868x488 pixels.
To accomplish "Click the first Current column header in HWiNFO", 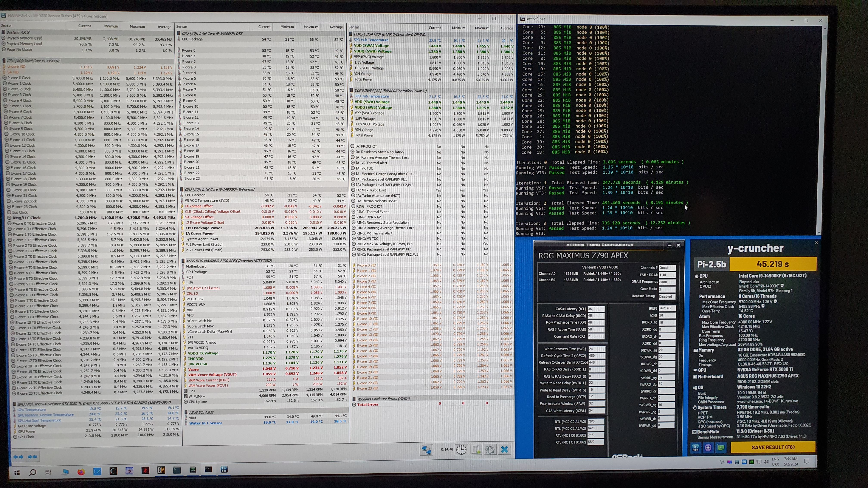I will (x=85, y=26).
